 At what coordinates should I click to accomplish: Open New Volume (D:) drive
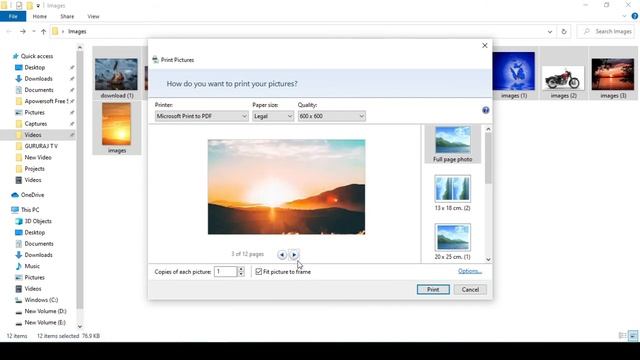pos(45,311)
